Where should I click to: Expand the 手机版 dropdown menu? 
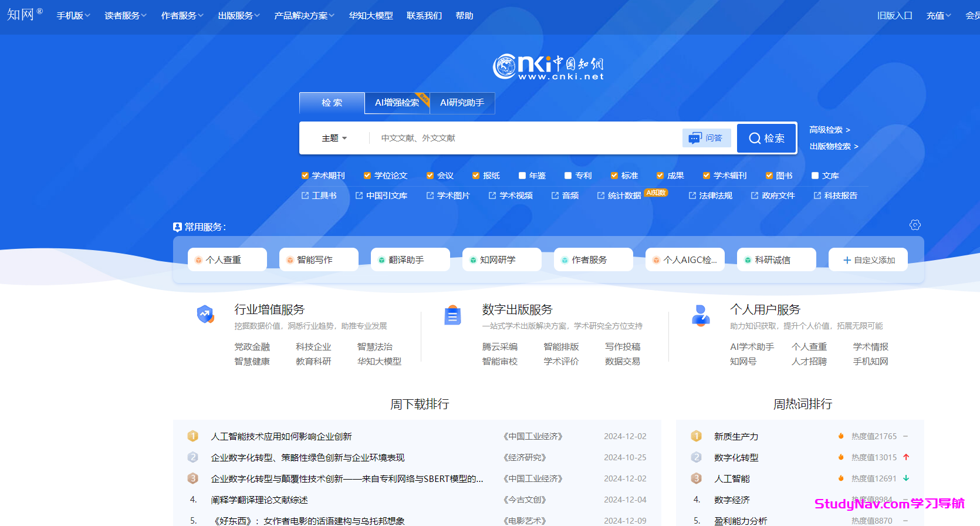pyautogui.click(x=73, y=16)
